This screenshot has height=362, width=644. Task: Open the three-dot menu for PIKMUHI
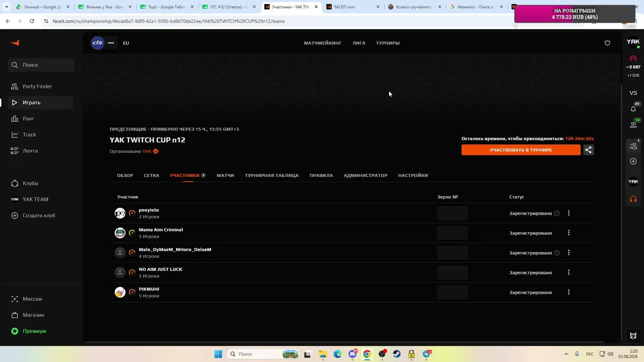[569, 292]
